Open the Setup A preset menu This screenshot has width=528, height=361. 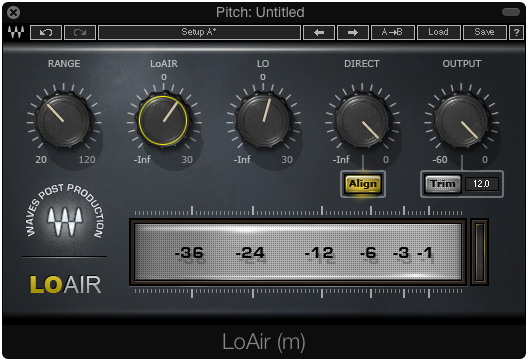click(199, 33)
